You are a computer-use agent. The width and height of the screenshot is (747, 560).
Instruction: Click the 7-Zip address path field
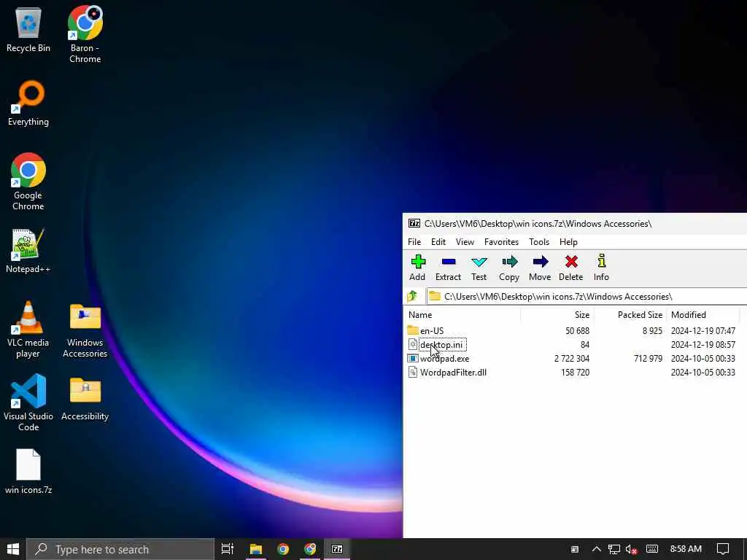pos(587,296)
